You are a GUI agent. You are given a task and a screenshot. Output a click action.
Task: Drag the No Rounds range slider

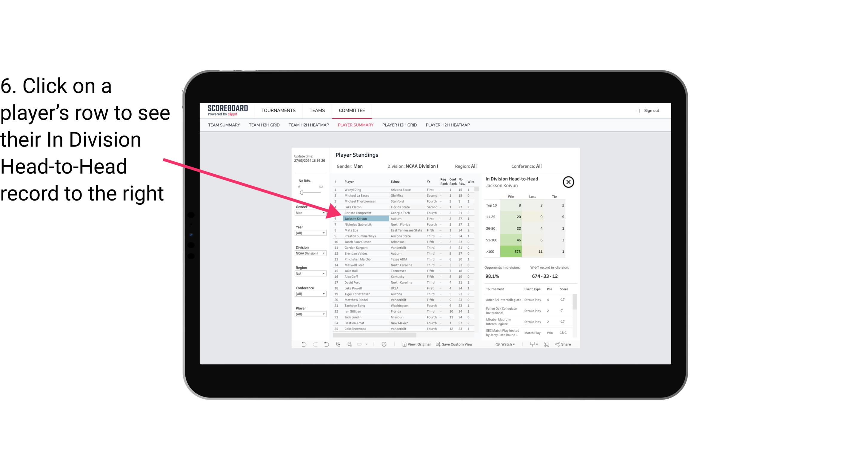pyautogui.click(x=302, y=193)
